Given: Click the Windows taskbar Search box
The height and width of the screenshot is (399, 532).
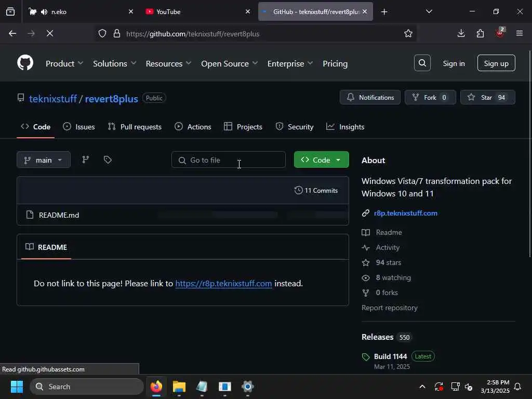Looking at the screenshot, I should 87,387.
